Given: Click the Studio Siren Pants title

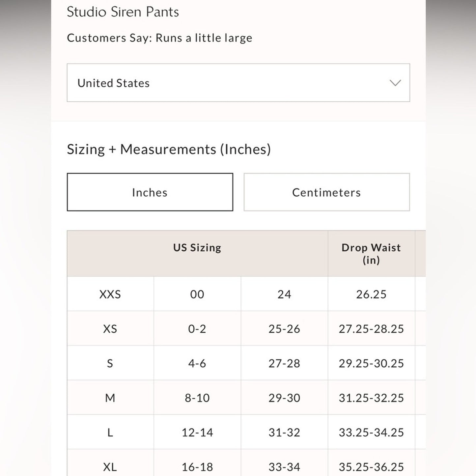Looking at the screenshot, I should pyautogui.click(x=123, y=12).
